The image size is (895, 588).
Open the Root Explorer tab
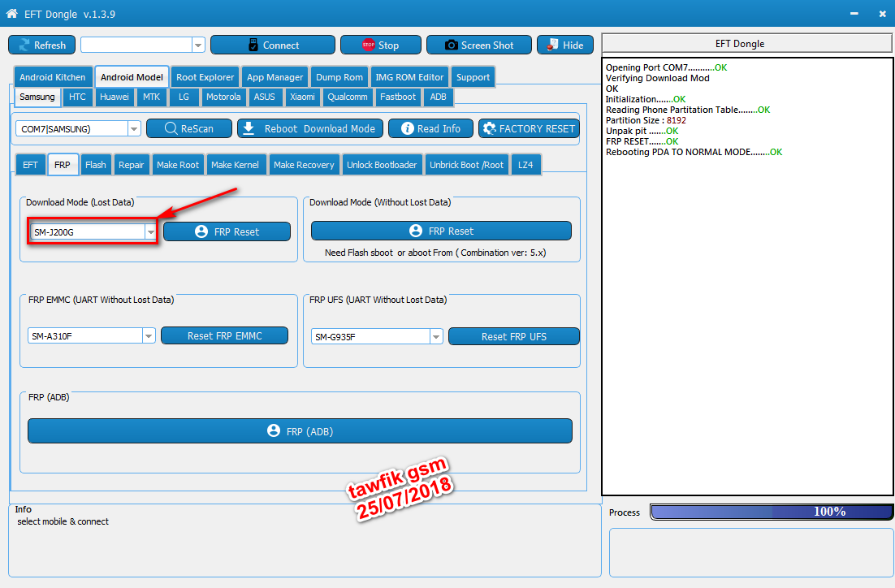click(x=205, y=77)
